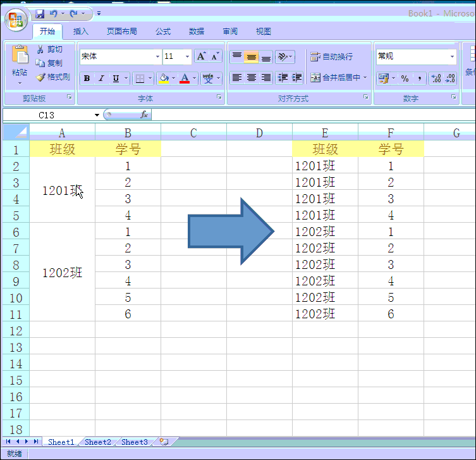Open the 对齐方式 dialog launcher
The width and height of the screenshot is (476, 460).
(x=366, y=97)
